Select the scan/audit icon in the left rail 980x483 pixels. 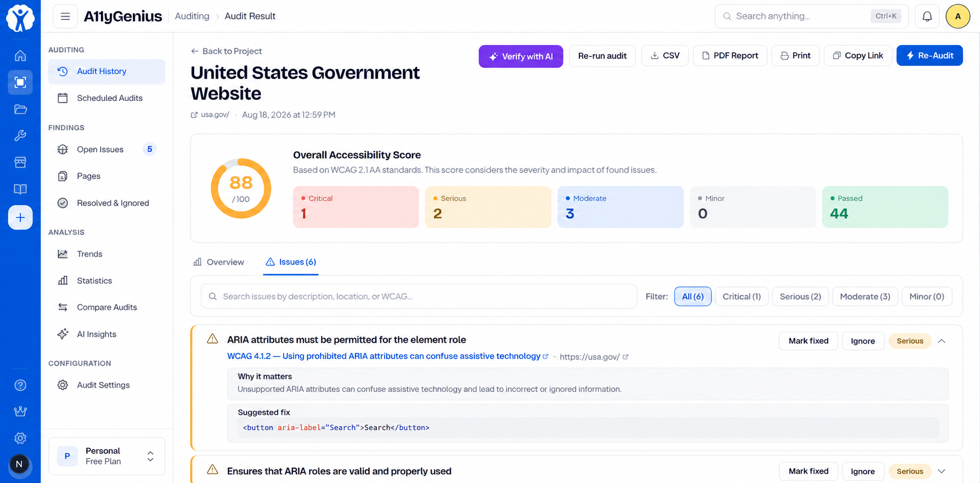[20, 83]
